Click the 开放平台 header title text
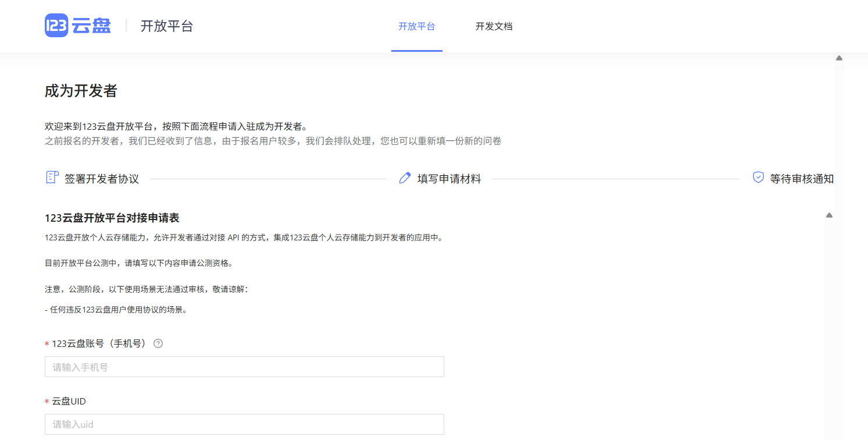868x440 pixels. point(167,26)
